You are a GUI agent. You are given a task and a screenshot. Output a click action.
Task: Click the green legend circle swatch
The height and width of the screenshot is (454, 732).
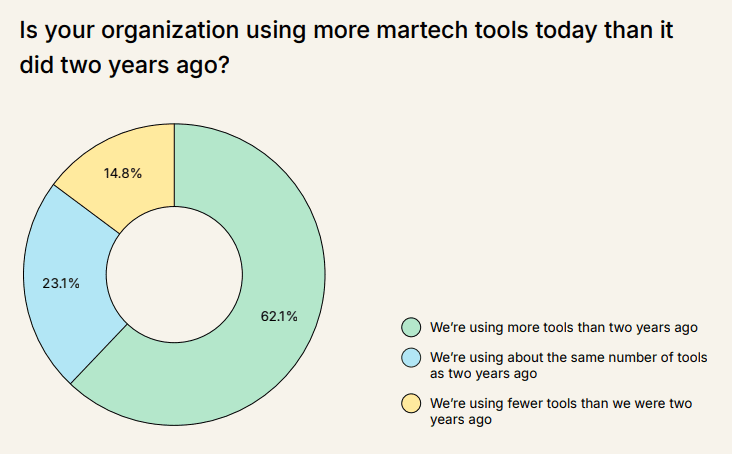click(410, 327)
